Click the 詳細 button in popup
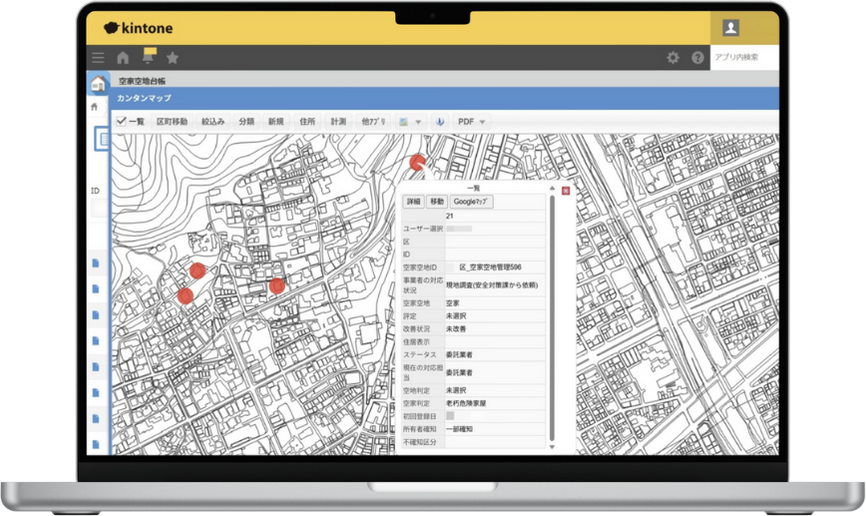The width and height of the screenshot is (866, 516). click(413, 201)
